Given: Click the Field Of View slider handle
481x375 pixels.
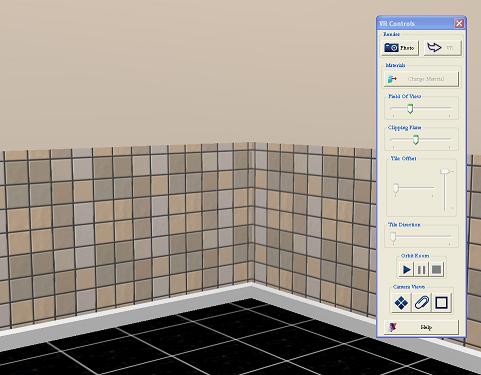Looking at the screenshot, I should point(410,108).
